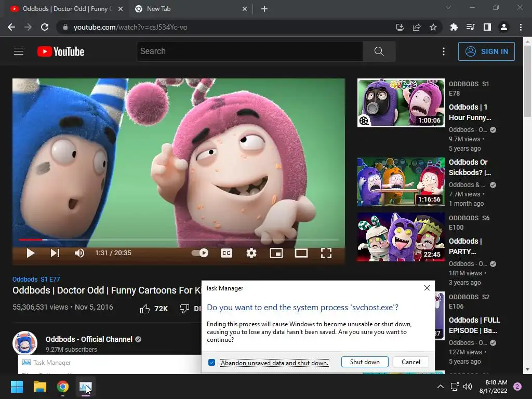Screen dimensions: 532x399
Task: Toggle Chrome side panel
Action: 487,27
